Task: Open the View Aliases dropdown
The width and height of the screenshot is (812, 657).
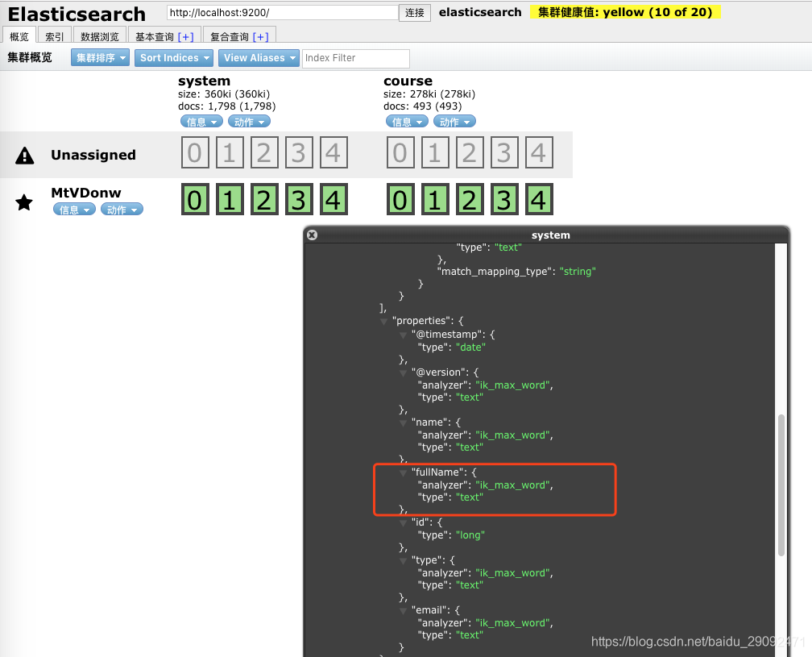Action: (259, 57)
